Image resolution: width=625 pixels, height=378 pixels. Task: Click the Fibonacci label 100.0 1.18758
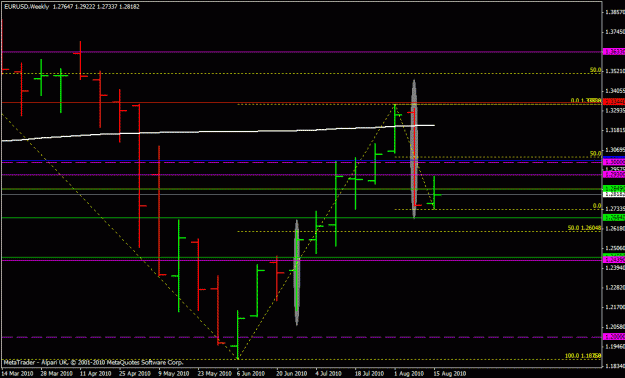584,356
